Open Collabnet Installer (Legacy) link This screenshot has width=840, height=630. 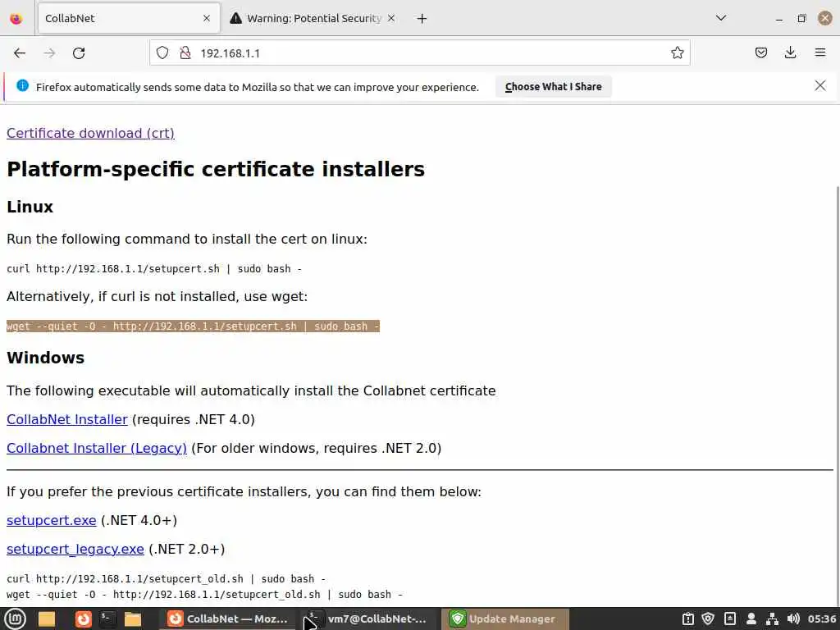(x=97, y=448)
